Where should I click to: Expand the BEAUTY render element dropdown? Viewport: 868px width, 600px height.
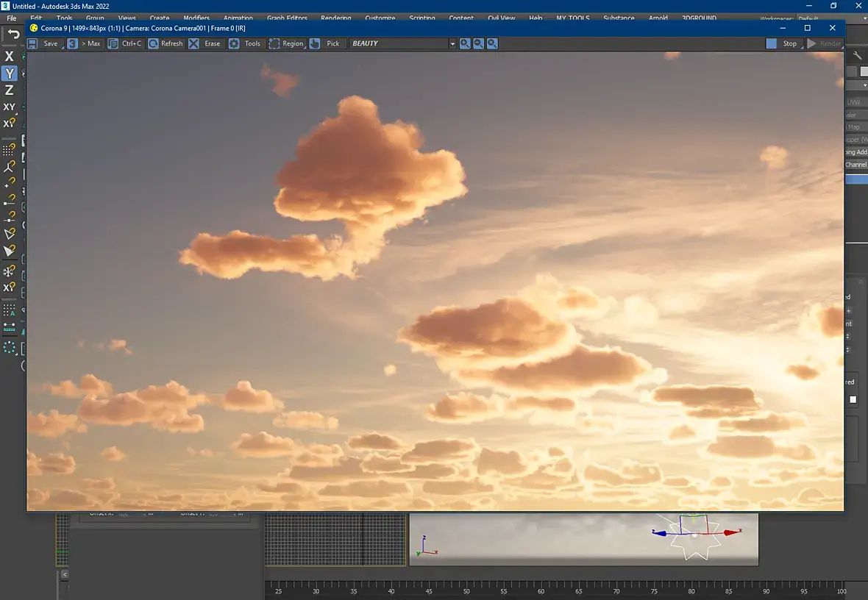coord(452,43)
